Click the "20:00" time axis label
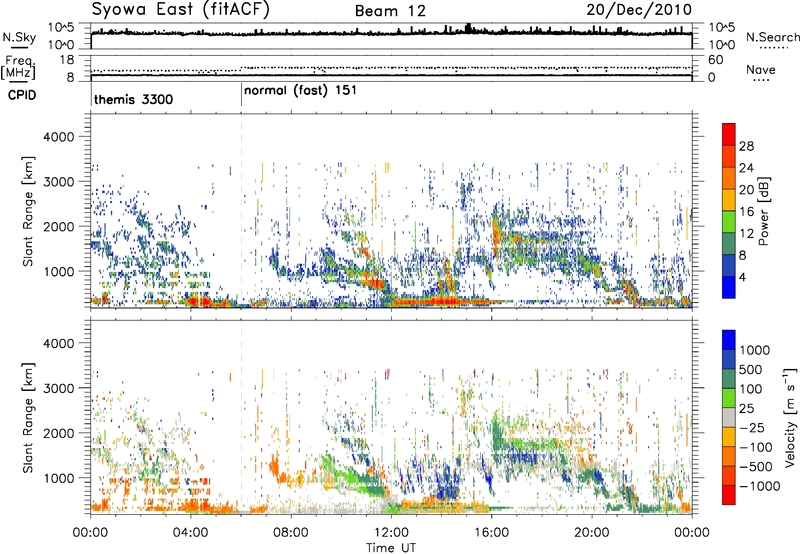The image size is (800, 554). (592, 533)
